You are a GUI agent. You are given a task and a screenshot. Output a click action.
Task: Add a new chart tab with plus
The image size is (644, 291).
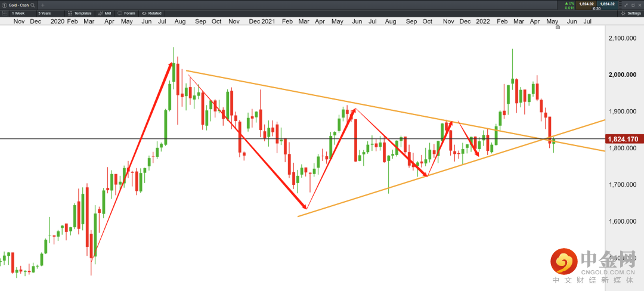[43, 5]
